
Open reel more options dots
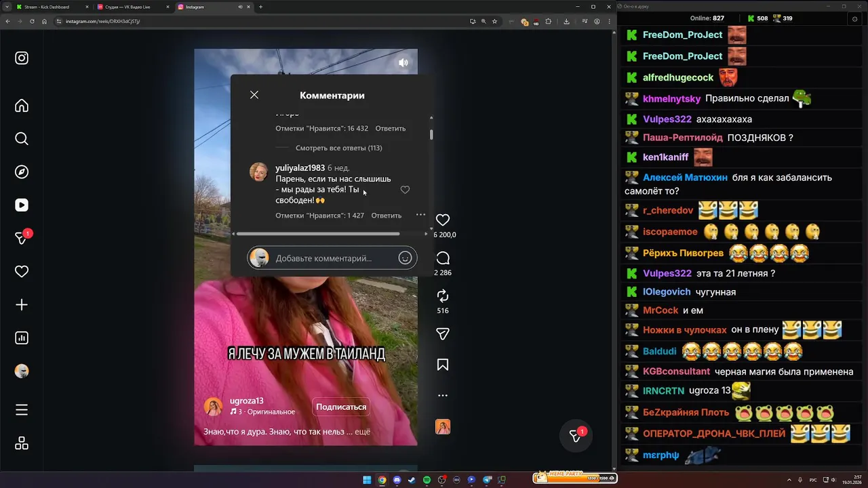click(443, 395)
